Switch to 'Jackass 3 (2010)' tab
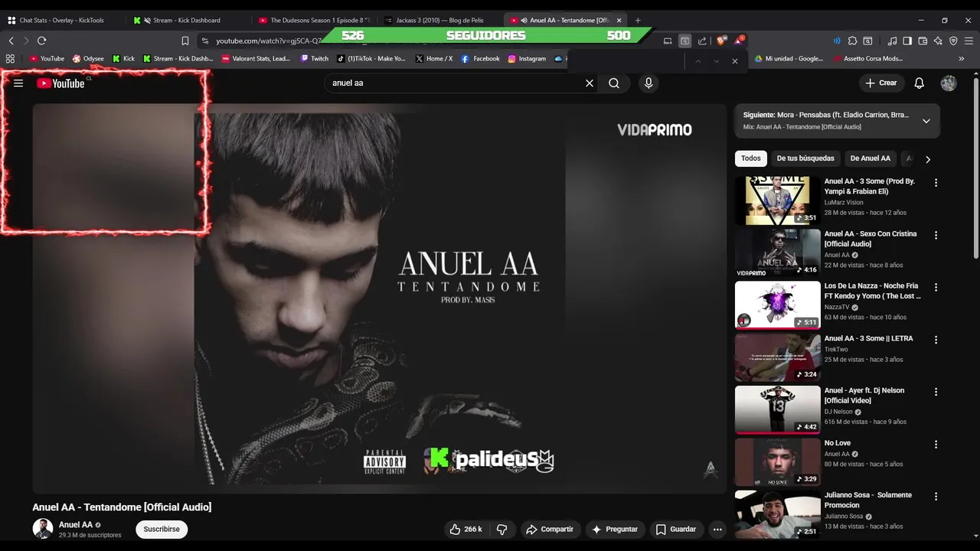 point(439,20)
